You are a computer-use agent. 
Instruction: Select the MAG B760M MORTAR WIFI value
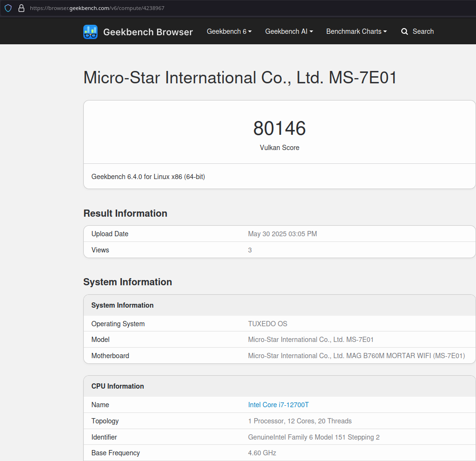coord(357,356)
